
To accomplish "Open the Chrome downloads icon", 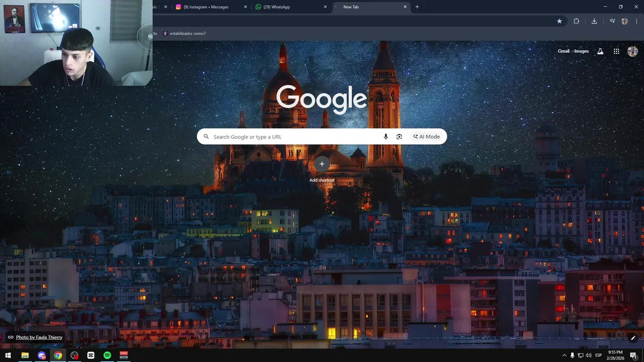I will (x=594, y=21).
